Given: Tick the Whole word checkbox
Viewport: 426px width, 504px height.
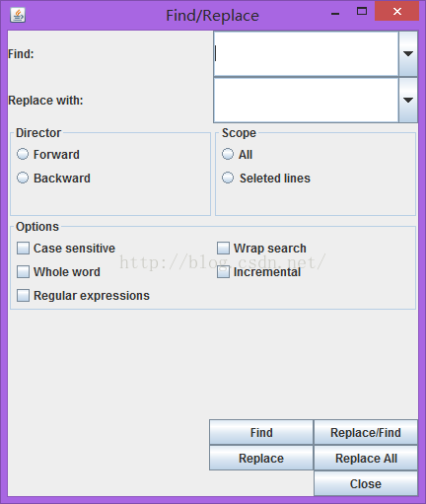Looking at the screenshot, I should (23, 272).
